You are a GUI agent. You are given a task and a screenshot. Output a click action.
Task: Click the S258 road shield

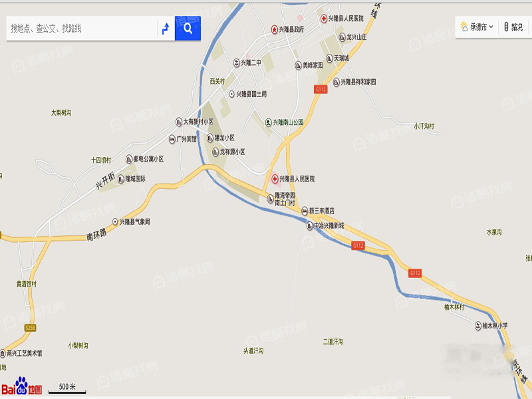point(30,328)
